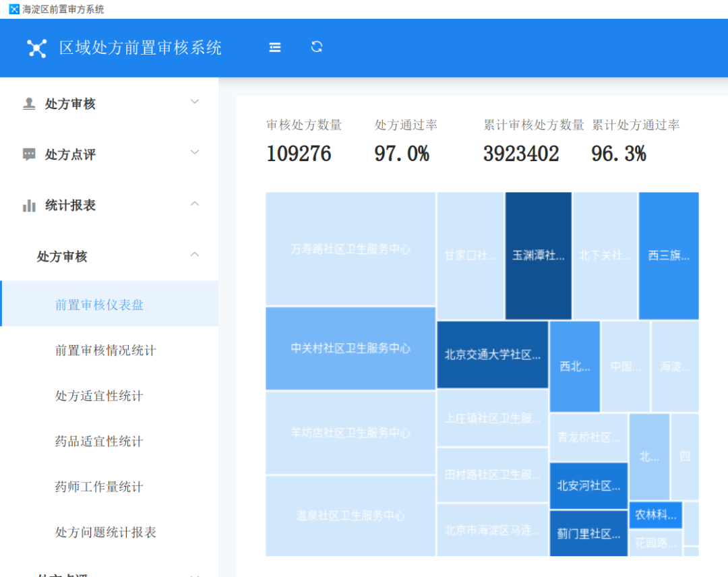
Task: Click the refresh icon in header
Action: pyautogui.click(x=317, y=47)
